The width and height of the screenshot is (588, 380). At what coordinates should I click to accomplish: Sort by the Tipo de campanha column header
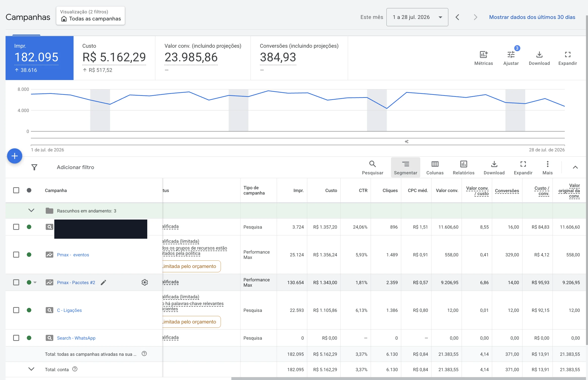tap(254, 190)
